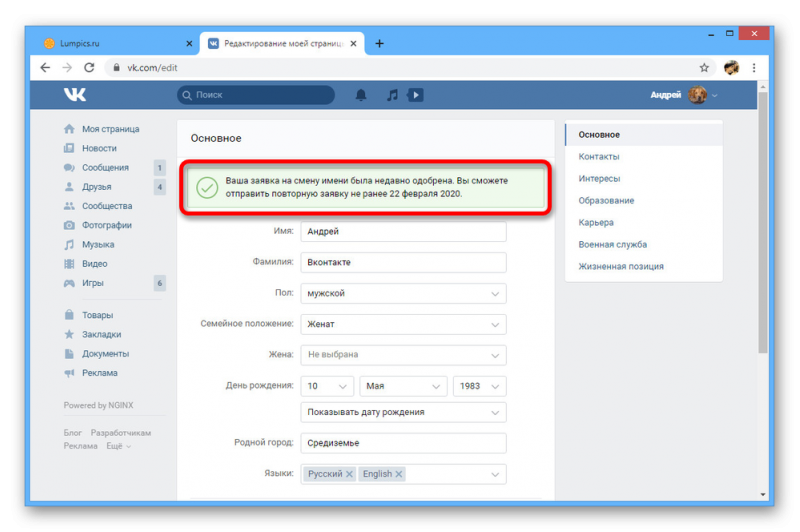Expand the profile menu chevron by the Андрей avatar
This screenshot has height=532, width=800.
click(715, 95)
